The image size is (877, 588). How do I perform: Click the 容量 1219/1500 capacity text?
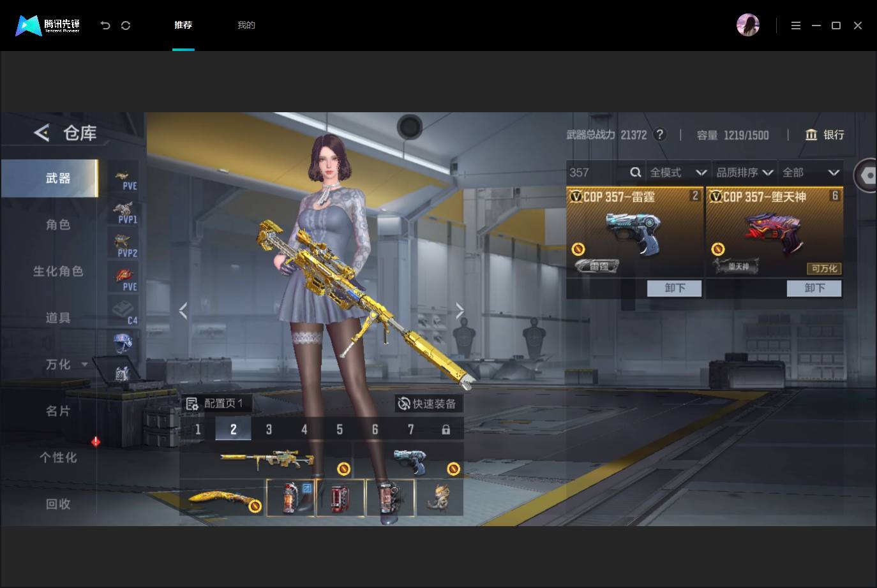733,135
